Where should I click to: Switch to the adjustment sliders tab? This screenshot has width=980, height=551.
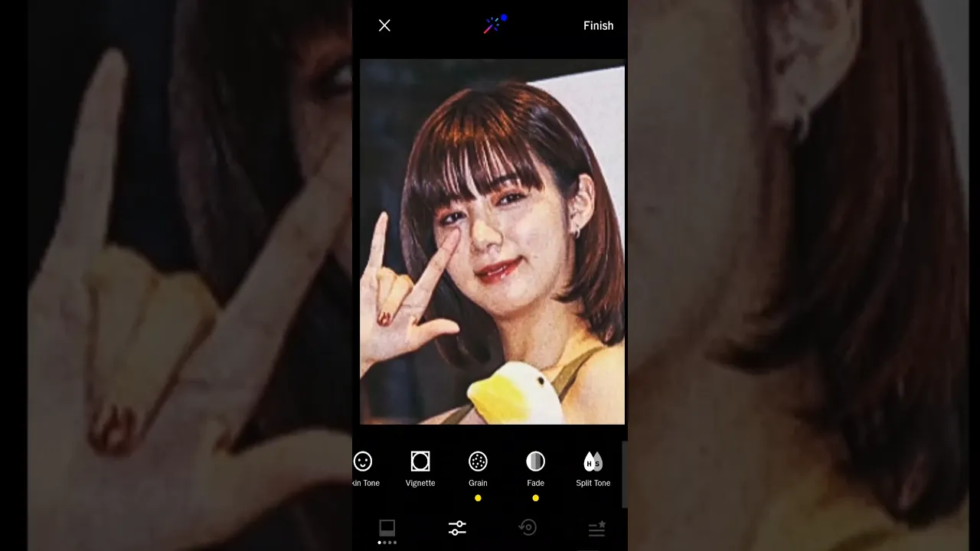click(457, 528)
